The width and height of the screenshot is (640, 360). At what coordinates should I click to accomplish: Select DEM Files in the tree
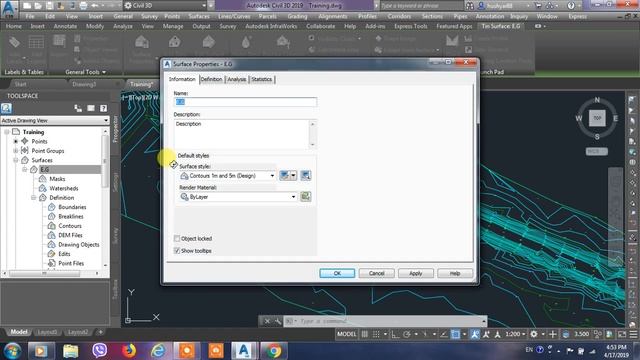click(x=70, y=235)
